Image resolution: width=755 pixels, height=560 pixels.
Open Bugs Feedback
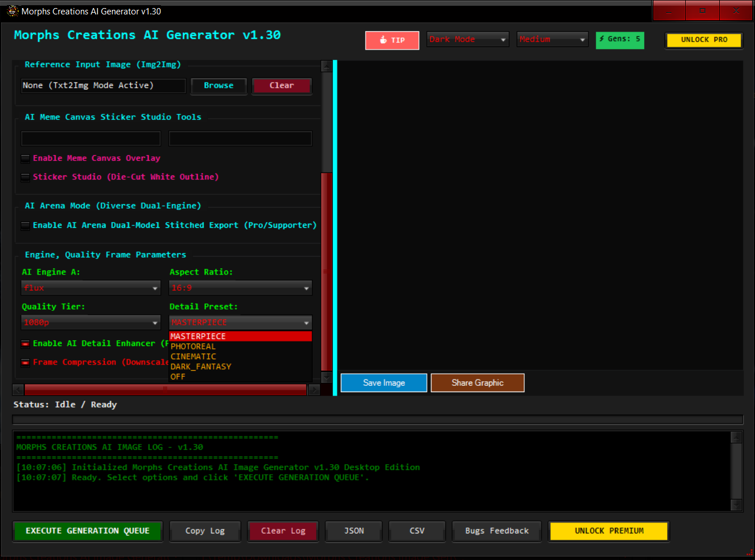tap(497, 531)
